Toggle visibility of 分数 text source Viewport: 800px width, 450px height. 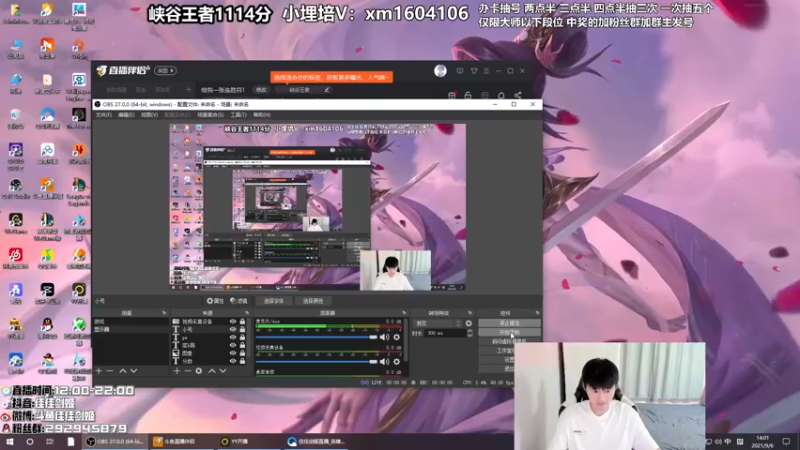tap(233, 361)
